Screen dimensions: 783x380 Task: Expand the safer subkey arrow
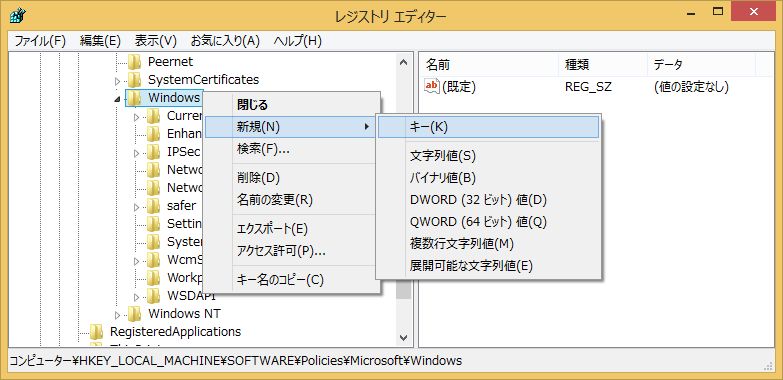click(x=136, y=207)
